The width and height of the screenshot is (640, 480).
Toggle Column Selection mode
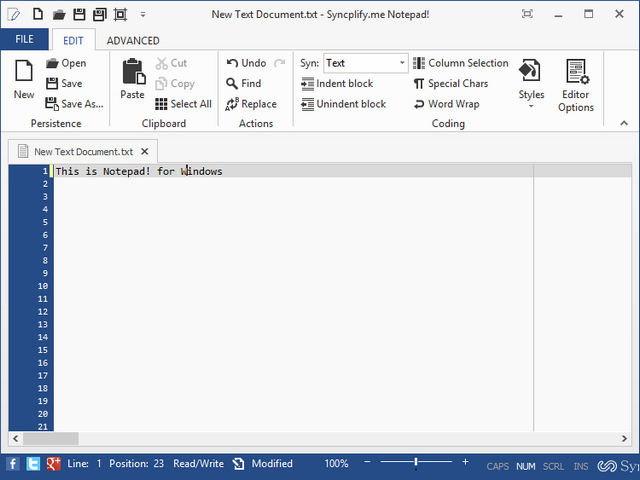point(461,63)
